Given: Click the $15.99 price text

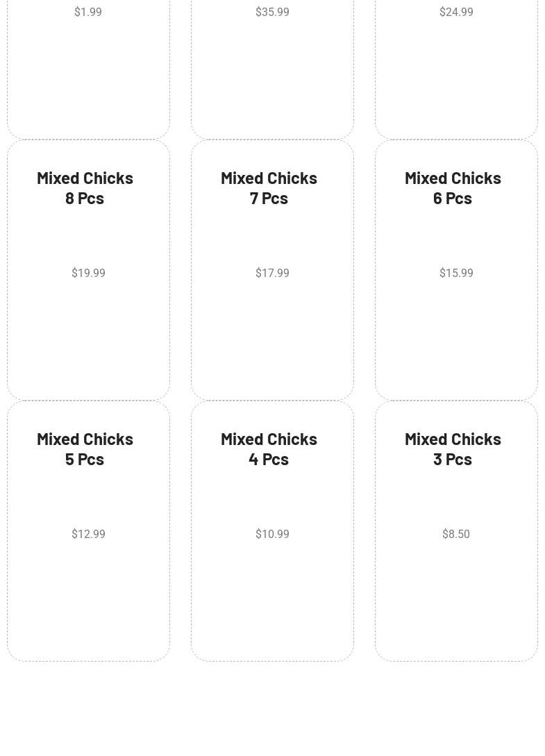Looking at the screenshot, I should [456, 273].
